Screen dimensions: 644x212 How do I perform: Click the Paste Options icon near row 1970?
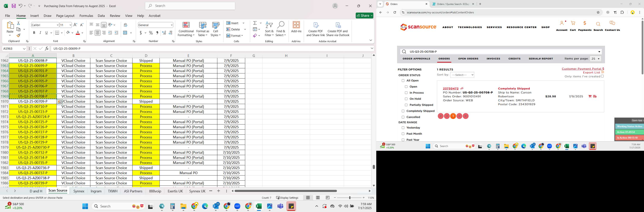click(x=60, y=102)
